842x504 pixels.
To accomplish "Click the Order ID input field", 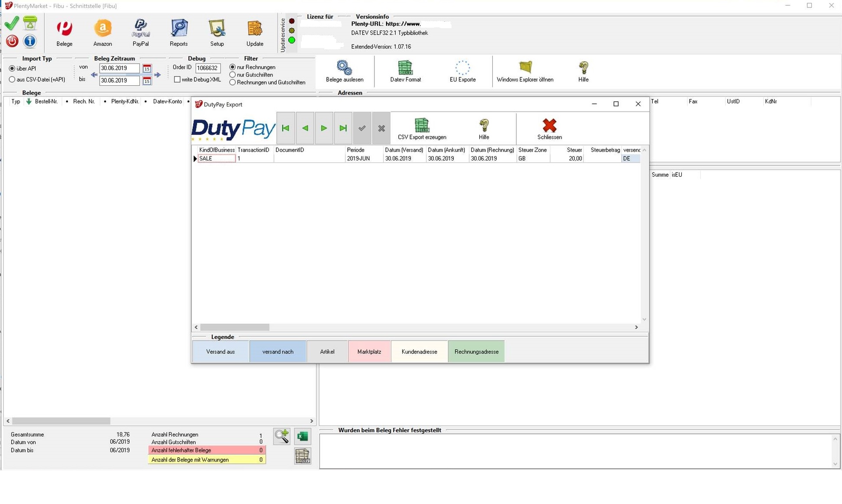I will pos(208,68).
